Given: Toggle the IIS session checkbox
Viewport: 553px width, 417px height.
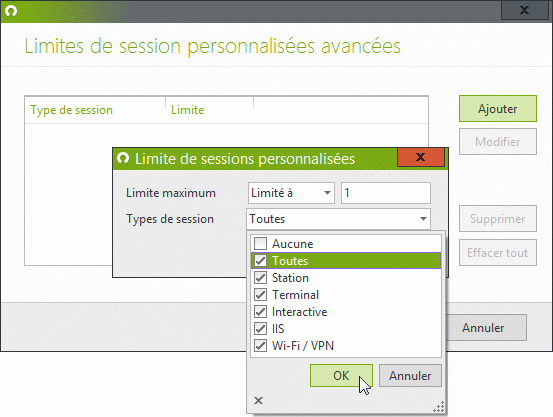Looking at the screenshot, I should point(261,328).
